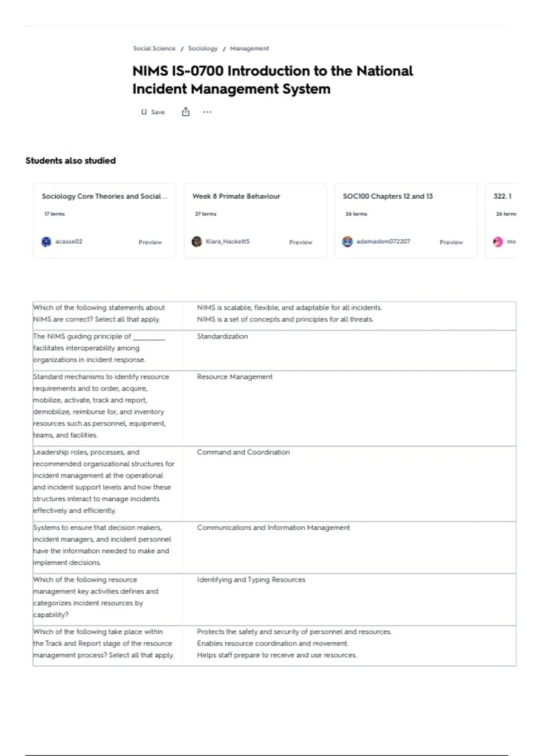Preview Week 8 Primate Behaviour set

pos(301,242)
